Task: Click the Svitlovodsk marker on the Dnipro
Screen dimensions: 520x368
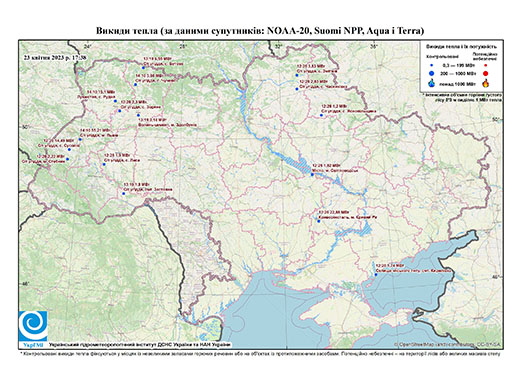Action: (x=312, y=174)
